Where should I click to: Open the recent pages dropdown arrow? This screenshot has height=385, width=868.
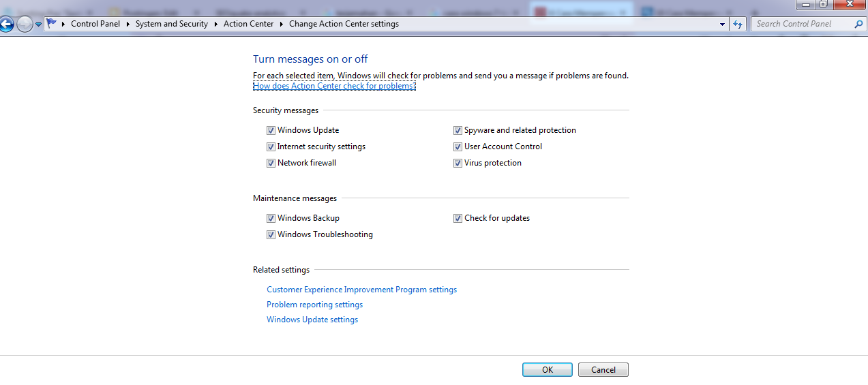(38, 25)
